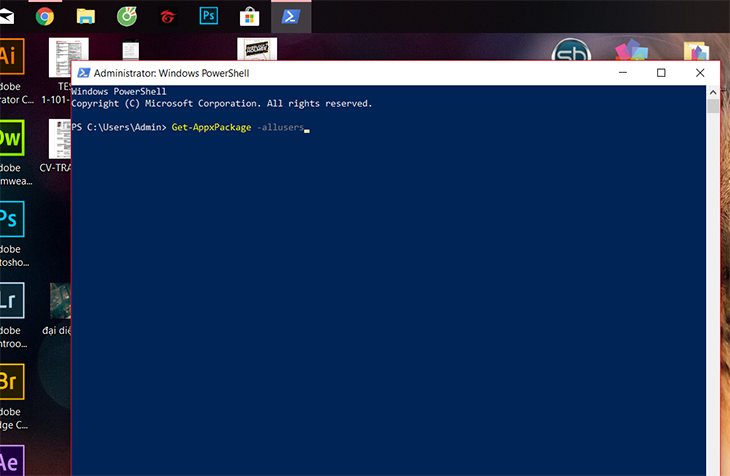This screenshot has height=476, width=730.
Task: Click the Get-AppxPackage command text
Action: click(x=211, y=127)
